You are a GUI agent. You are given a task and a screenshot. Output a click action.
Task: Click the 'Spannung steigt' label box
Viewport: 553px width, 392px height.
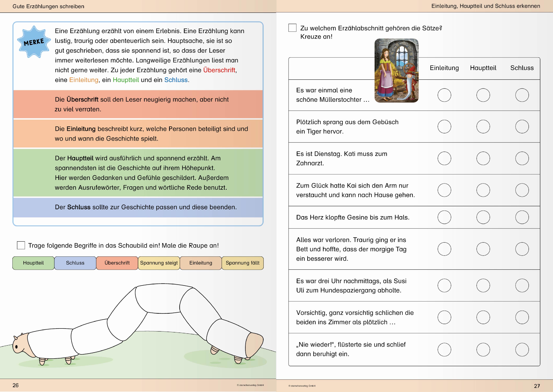tap(159, 263)
